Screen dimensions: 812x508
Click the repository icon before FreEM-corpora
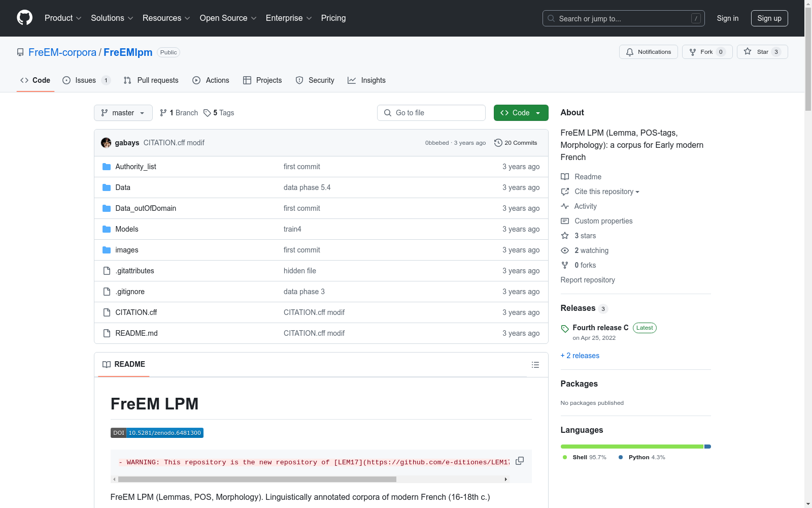(x=20, y=52)
